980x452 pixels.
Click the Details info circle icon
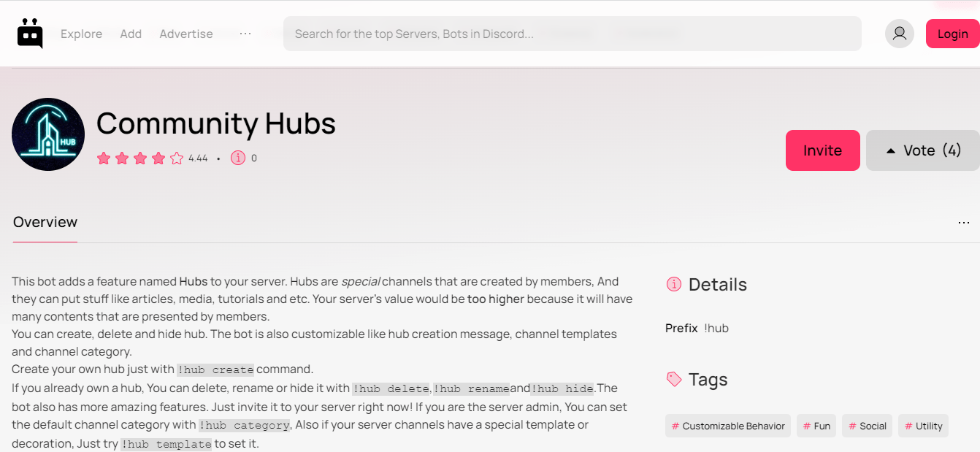[x=674, y=285]
